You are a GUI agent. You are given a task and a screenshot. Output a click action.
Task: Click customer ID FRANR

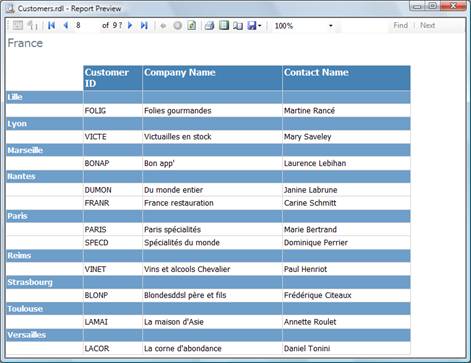97,203
